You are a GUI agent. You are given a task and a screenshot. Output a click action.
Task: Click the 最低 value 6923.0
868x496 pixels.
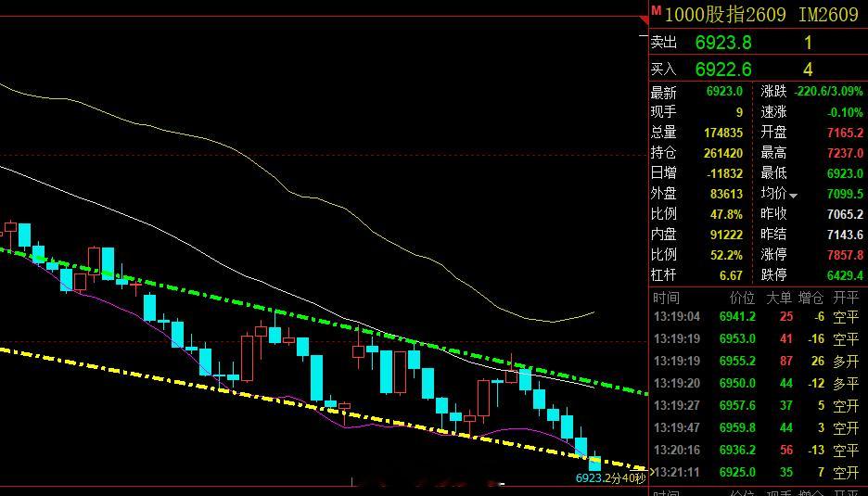coord(845,173)
